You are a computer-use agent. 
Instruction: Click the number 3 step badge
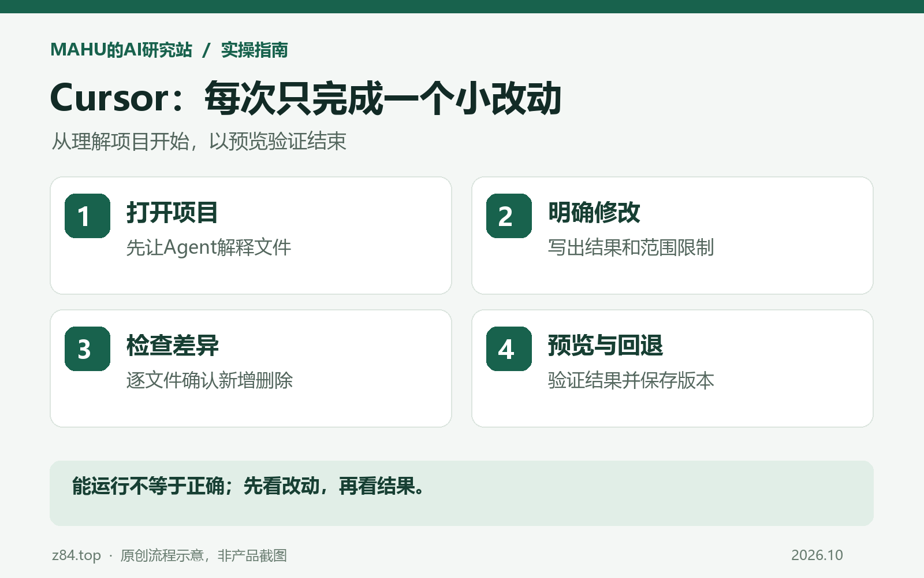coord(87,349)
